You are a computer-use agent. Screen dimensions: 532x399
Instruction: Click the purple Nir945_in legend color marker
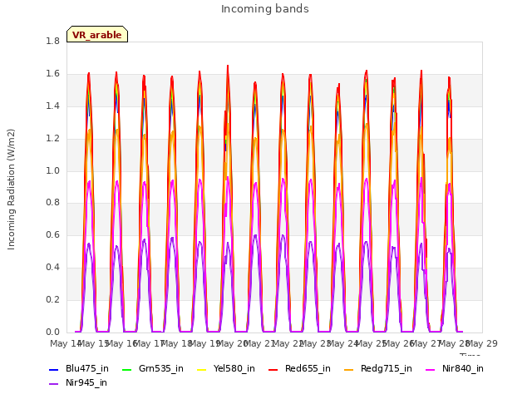(53, 384)
